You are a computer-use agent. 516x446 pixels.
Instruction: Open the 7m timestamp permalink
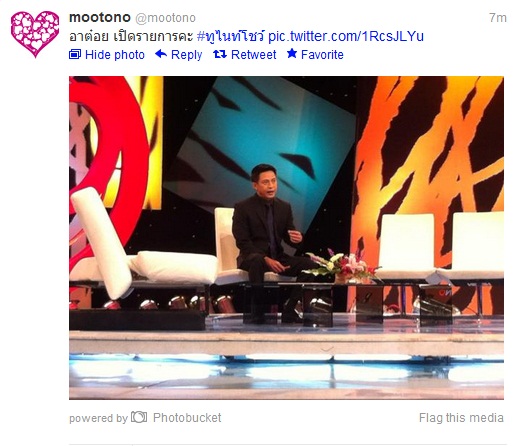click(x=498, y=18)
